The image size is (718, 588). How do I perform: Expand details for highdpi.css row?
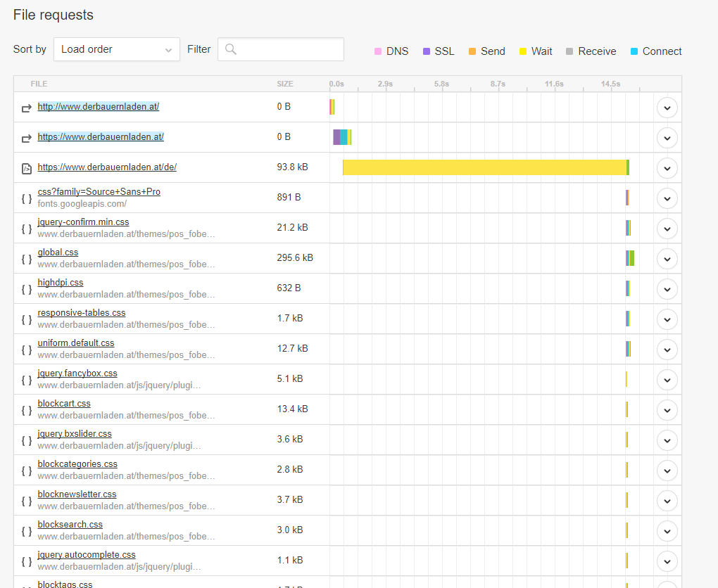pyautogui.click(x=667, y=289)
